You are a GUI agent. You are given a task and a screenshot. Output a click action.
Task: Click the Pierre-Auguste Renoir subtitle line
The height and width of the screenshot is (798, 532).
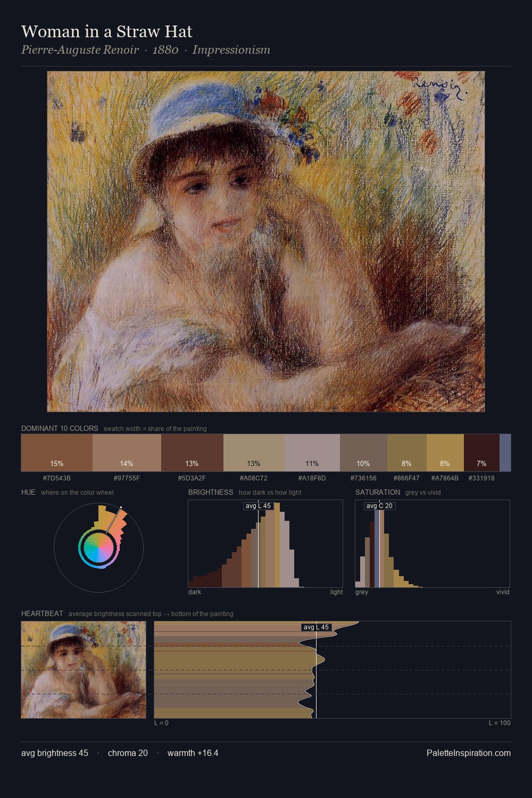[x=146, y=50]
